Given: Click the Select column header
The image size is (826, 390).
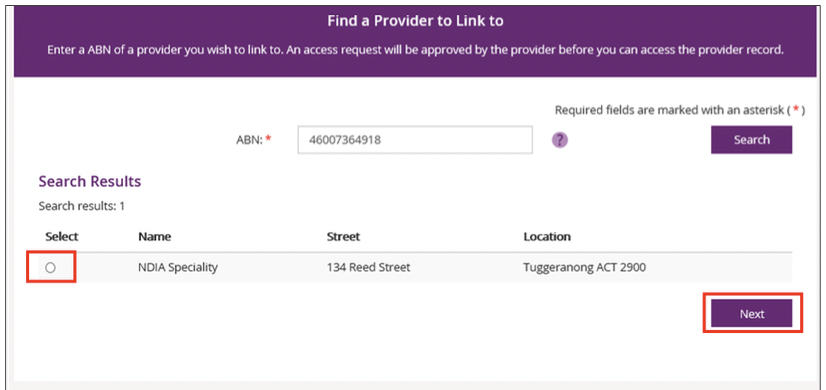Looking at the screenshot, I should [x=62, y=237].
